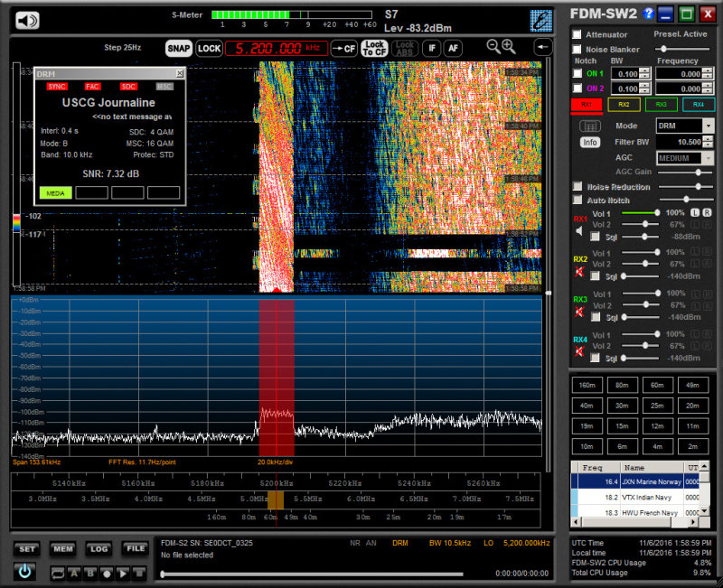Viewport: 723px width, 588px height.
Task: Click the left arrow panel toggle
Action: [x=543, y=47]
